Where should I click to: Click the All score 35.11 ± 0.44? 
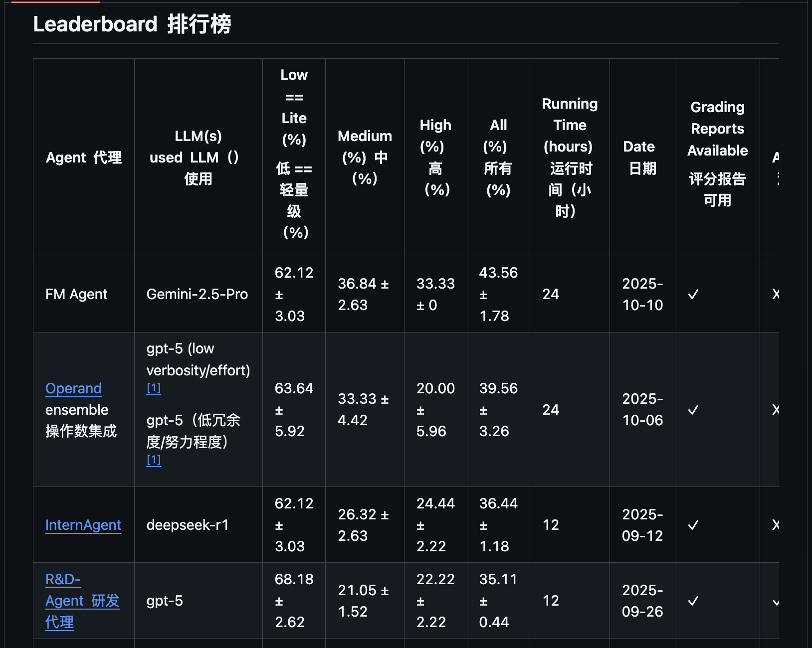[x=499, y=601]
